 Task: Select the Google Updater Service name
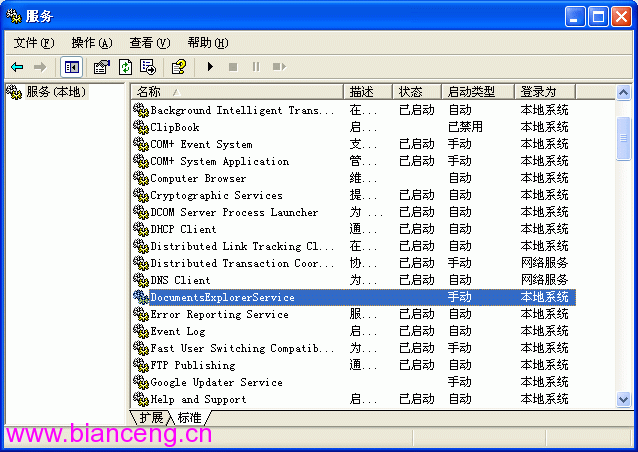click(216, 382)
